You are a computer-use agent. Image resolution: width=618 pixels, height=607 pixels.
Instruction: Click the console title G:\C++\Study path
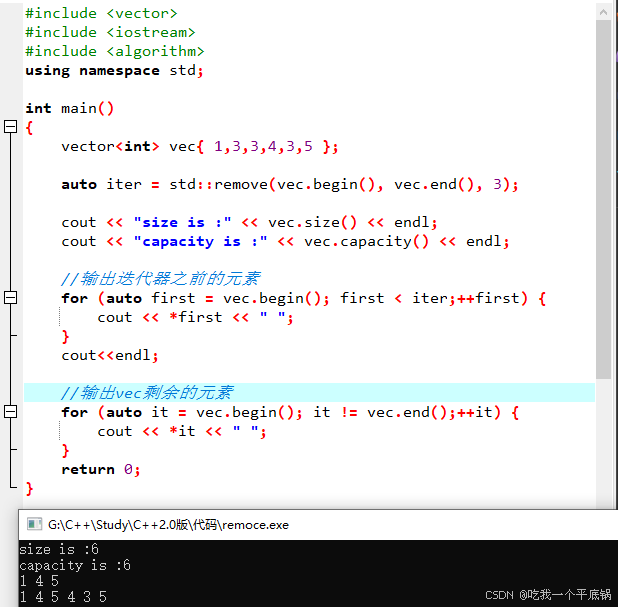[x=168, y=525]
